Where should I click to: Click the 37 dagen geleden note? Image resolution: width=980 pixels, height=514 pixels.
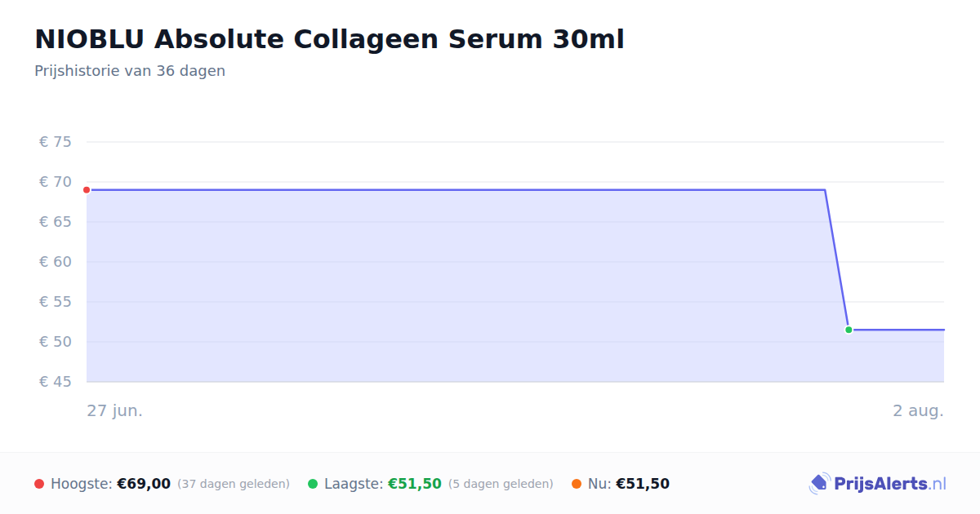[234, 484]
